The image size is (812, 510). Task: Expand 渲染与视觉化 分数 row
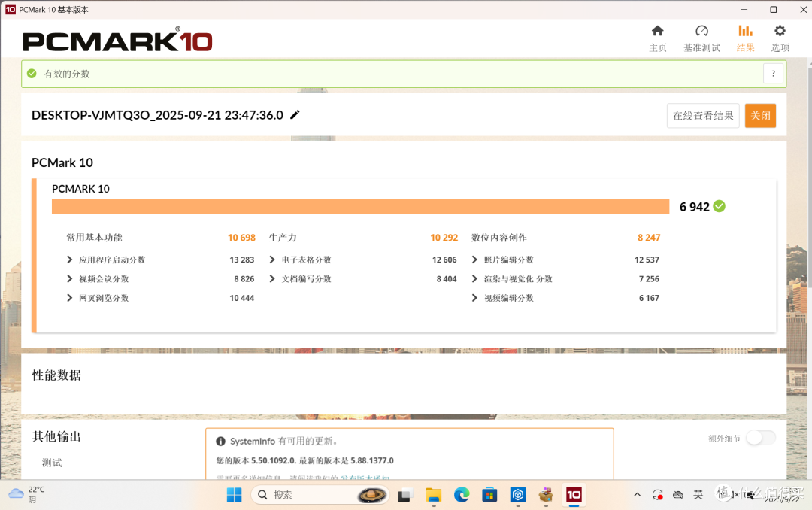474,278
